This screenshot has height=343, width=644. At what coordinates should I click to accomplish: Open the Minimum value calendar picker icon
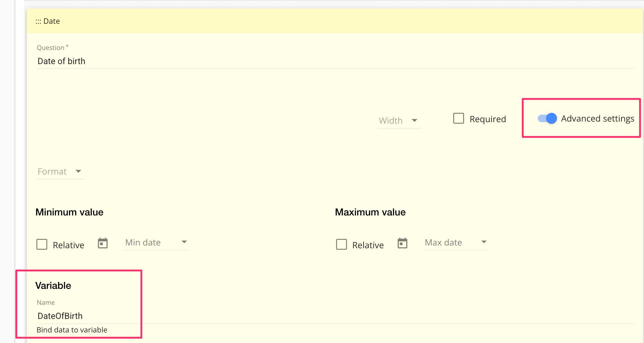coord(103,243)
